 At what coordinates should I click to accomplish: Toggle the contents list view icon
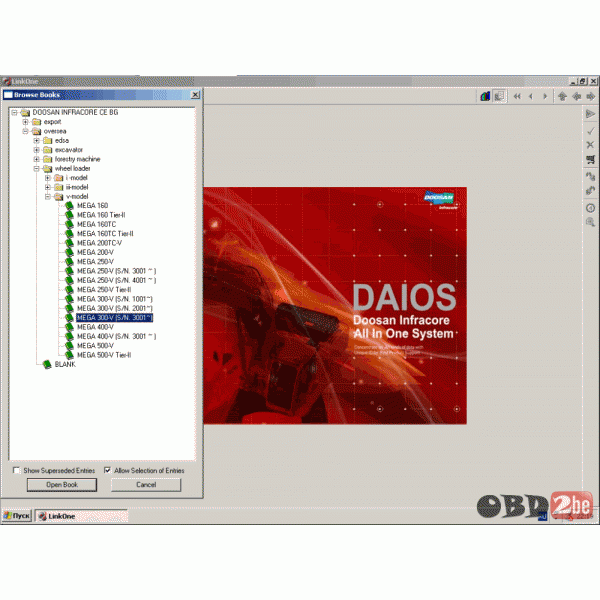pyautogui.click(x=499, y=96)
